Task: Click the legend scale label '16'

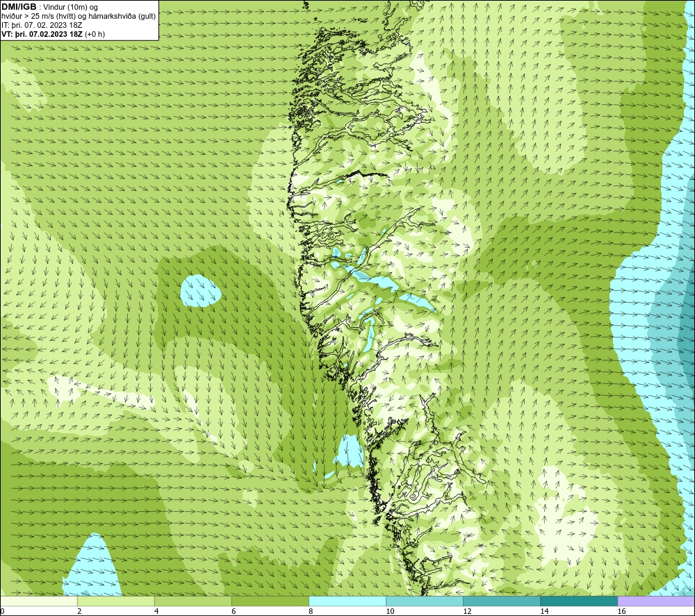Action: pyautogui.click(x=621, y=612)
